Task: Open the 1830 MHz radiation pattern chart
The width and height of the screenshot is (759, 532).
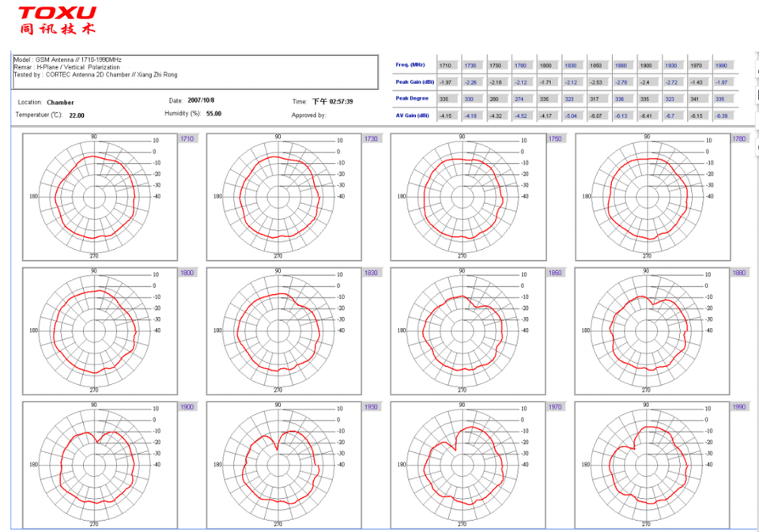Action: (284, 331)
